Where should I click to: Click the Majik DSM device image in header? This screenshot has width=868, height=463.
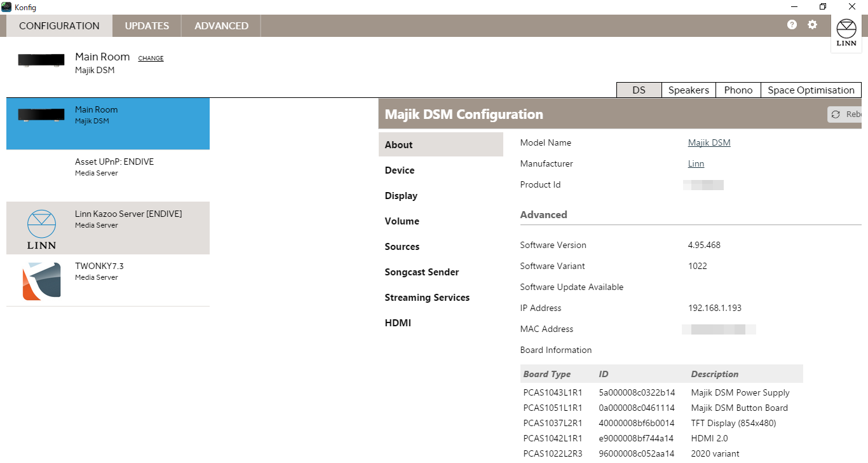pos(41,60)
